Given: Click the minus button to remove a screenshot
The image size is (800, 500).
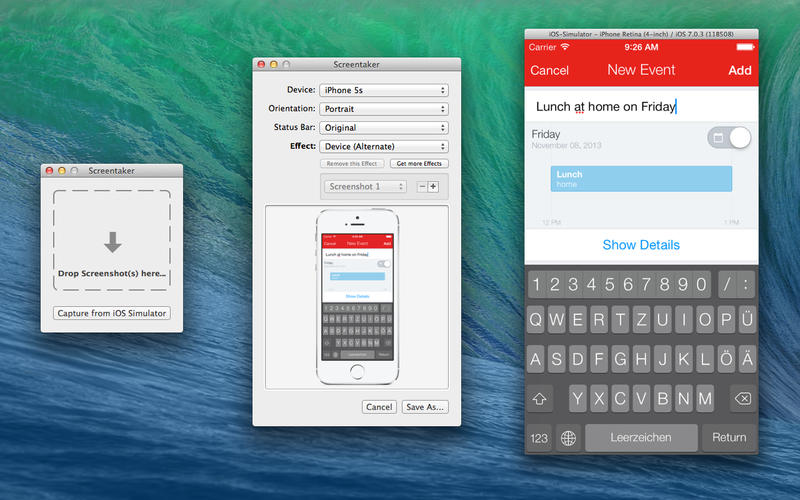Looking at the screenshot, I should tap(422, 187).
